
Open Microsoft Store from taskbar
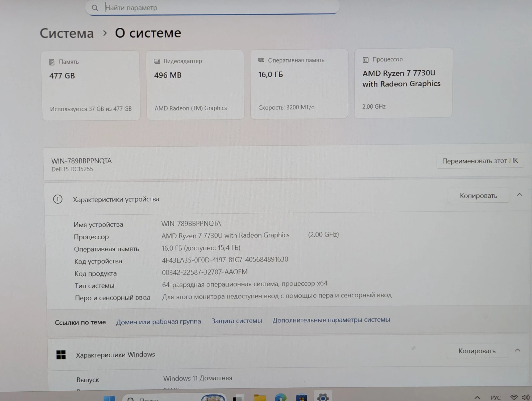point(301,398)
